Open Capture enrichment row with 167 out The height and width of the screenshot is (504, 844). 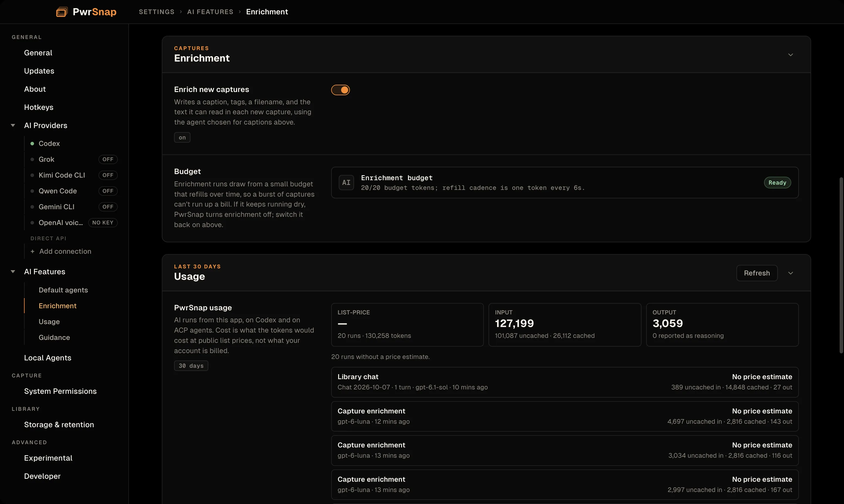565,485
